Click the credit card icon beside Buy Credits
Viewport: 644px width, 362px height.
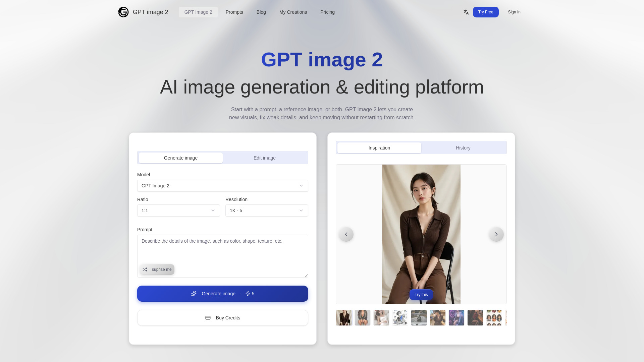click(x=208, y=318)
